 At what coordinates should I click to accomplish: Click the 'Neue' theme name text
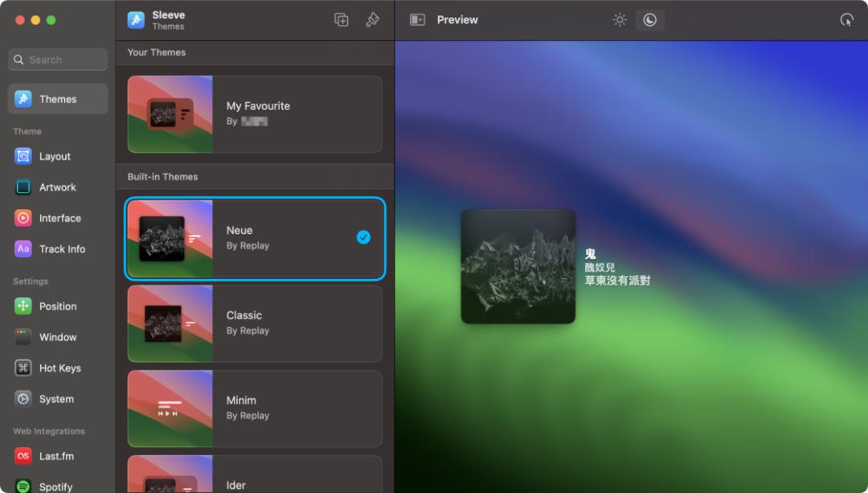tap(240, 230)
